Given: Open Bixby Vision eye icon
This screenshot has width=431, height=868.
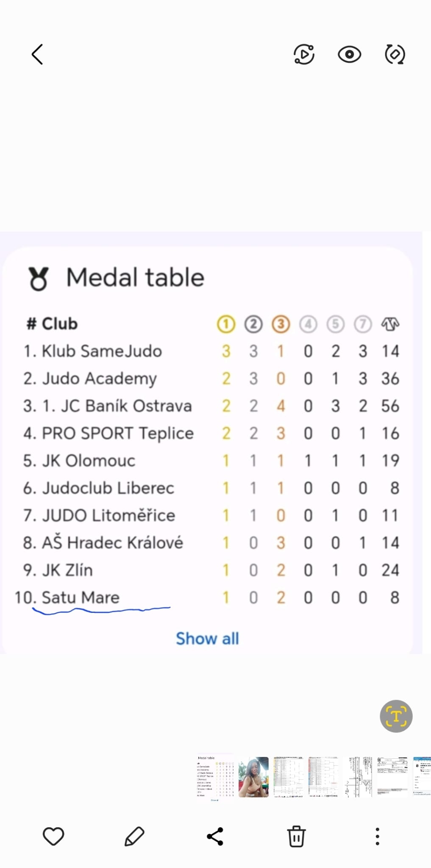Looking at the screenshot, I should coord(349,54).
